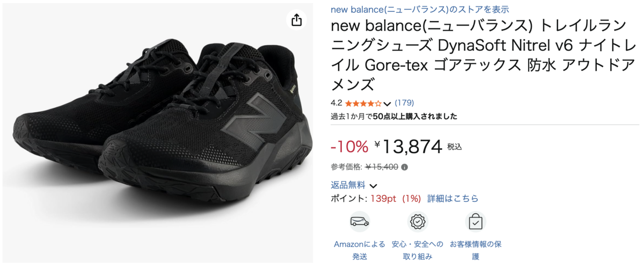Click the share icon on product image
The image size is (644, 268).
(297, 20)
